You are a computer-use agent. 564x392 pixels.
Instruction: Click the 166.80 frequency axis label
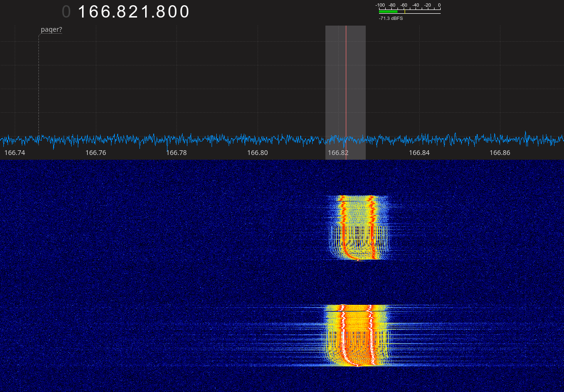coord(258,153)
